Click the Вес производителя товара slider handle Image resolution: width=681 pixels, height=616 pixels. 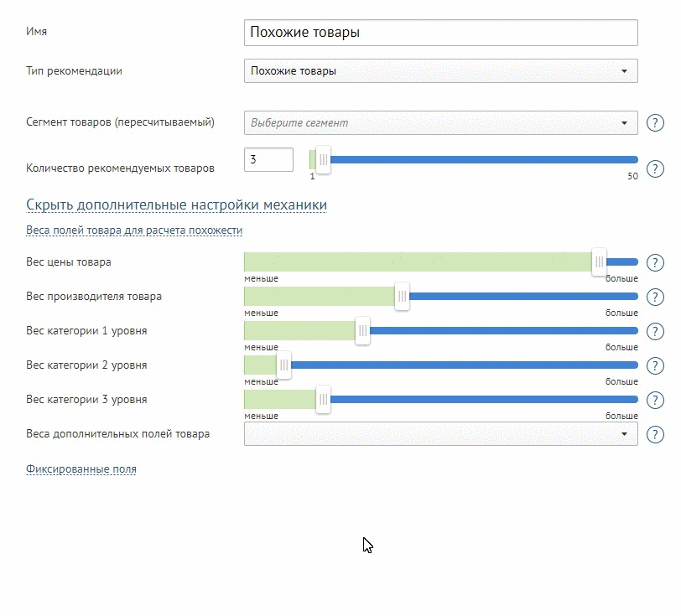click(403, 297)
